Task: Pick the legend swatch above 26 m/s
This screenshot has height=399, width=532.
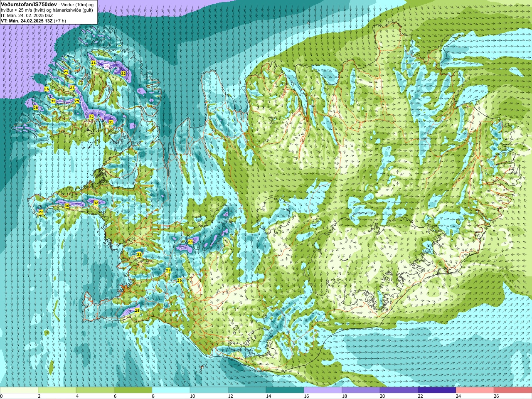Action: coord(513,391)
